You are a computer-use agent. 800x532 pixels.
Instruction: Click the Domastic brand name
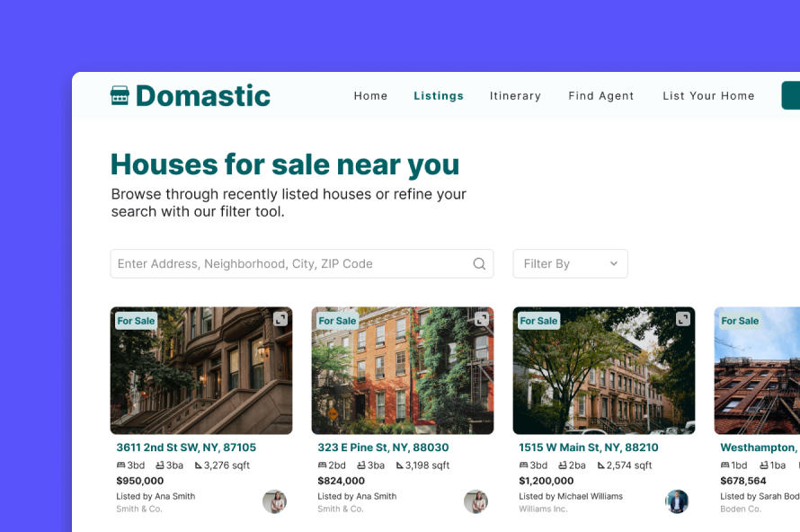(x=202, y=96)
